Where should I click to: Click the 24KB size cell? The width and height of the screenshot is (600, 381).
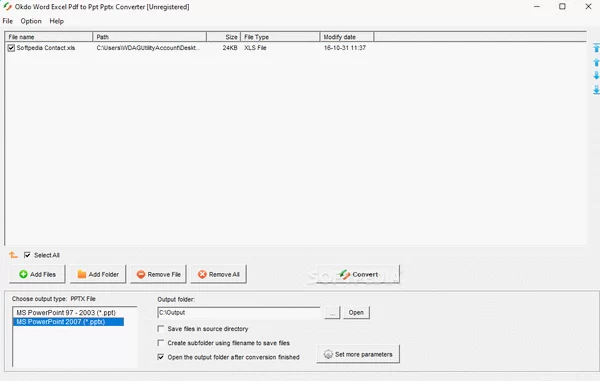pos(230,48)
